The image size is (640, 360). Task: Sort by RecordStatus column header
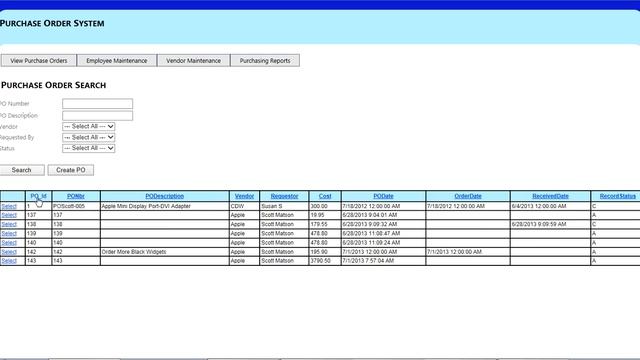[618, 196]
